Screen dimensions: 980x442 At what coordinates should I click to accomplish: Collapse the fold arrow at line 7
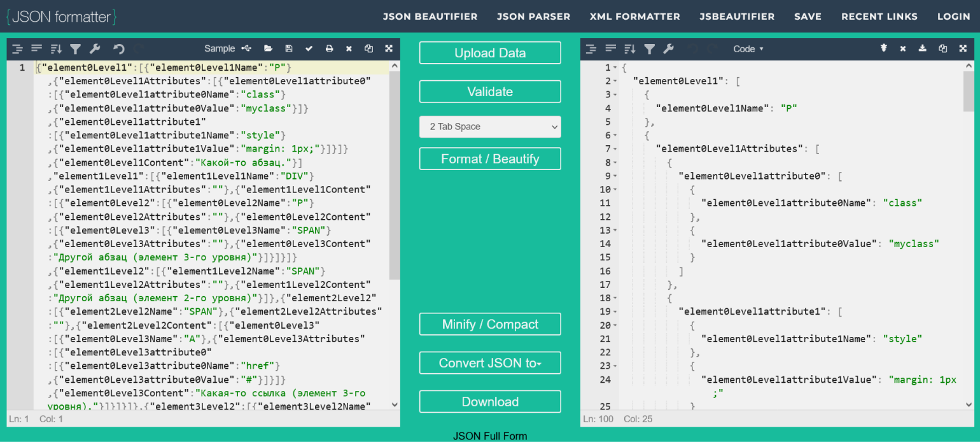(615, 149)
